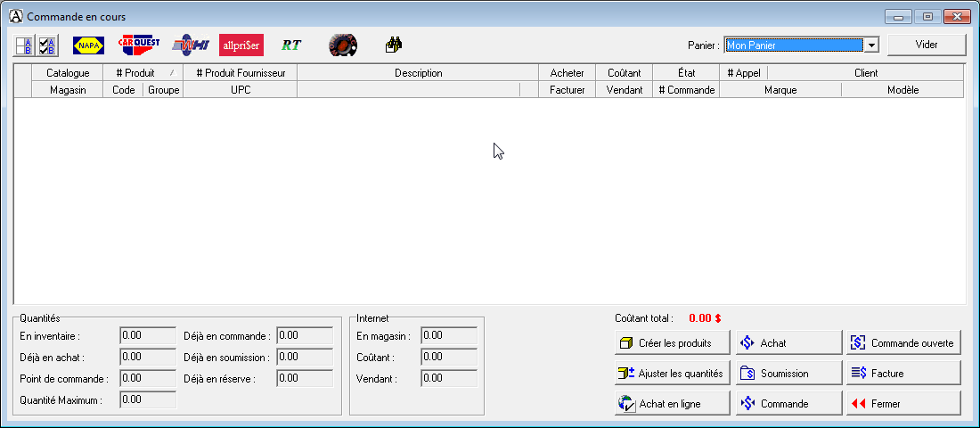Click the Acheter column header
This screenshot has width=980, height=428.
[x=567, y=73]
